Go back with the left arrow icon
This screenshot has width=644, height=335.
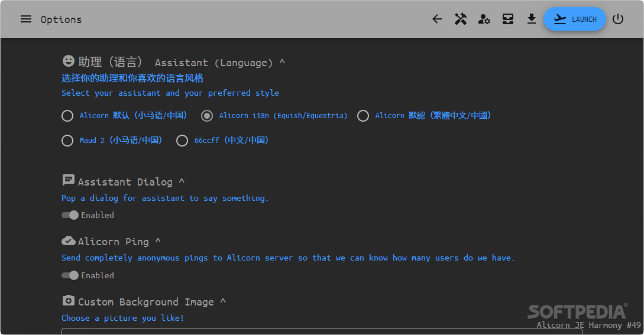(x=437, y=19)
